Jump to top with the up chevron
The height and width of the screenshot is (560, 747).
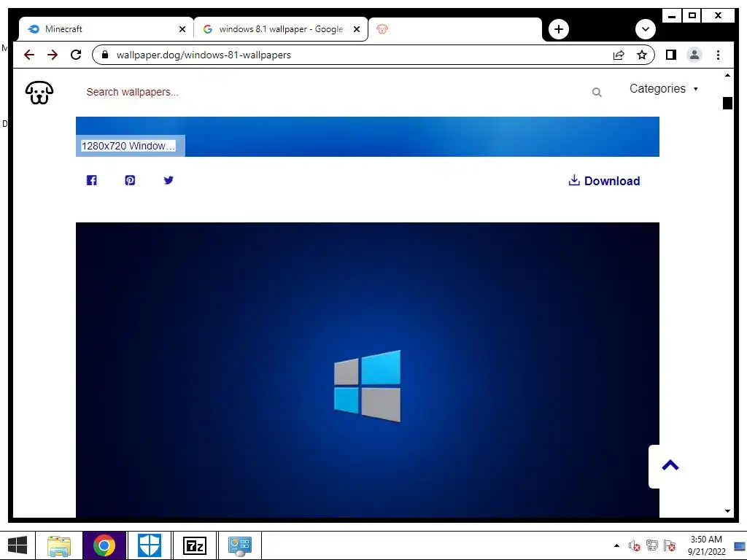[670, 466]
